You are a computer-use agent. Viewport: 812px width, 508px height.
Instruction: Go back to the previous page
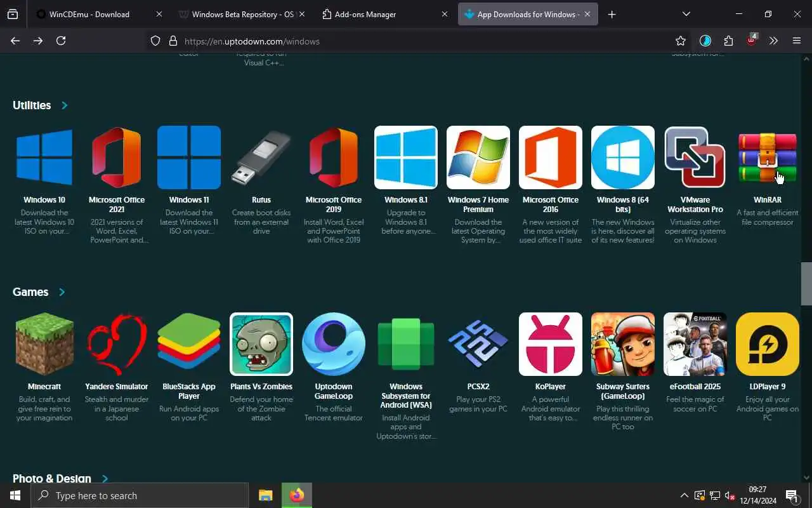pos(15,41)
